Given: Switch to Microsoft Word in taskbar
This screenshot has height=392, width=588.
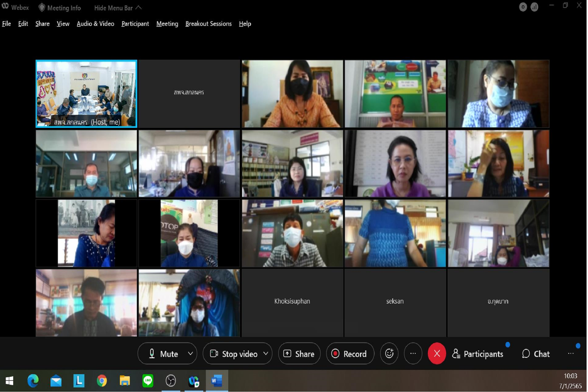Looking at the screenshot, I should pos(216,381).
